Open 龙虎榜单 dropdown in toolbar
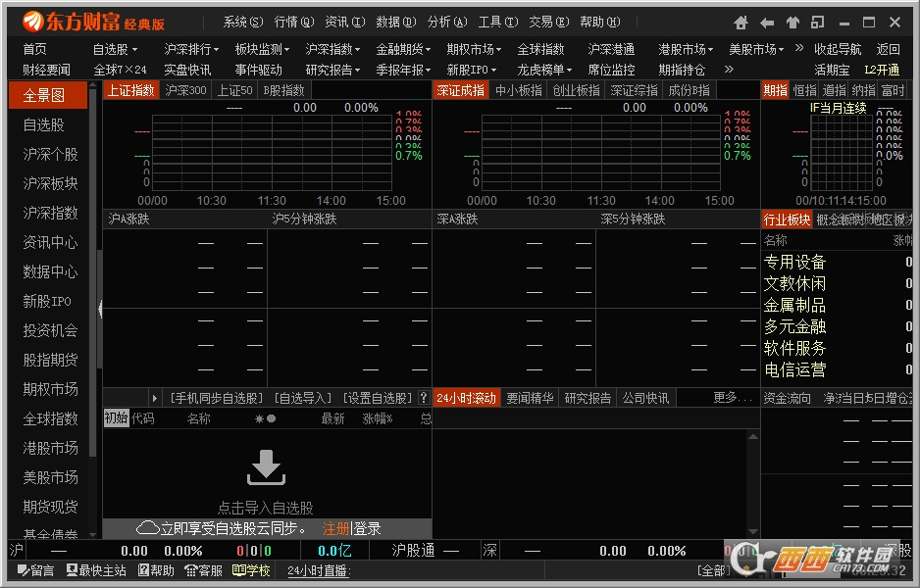This screenshot has height=588, width=920. (x=544, y=70)
